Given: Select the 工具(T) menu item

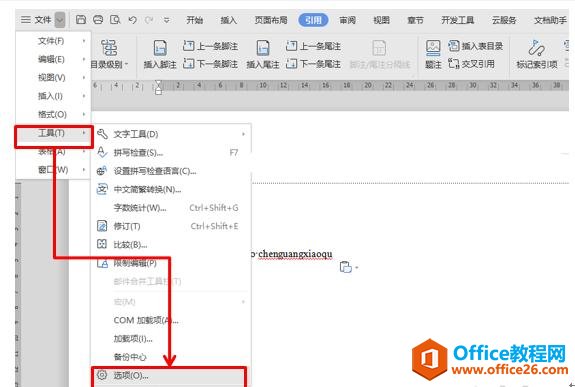Looking at the screenshot, I should (54, 133).
